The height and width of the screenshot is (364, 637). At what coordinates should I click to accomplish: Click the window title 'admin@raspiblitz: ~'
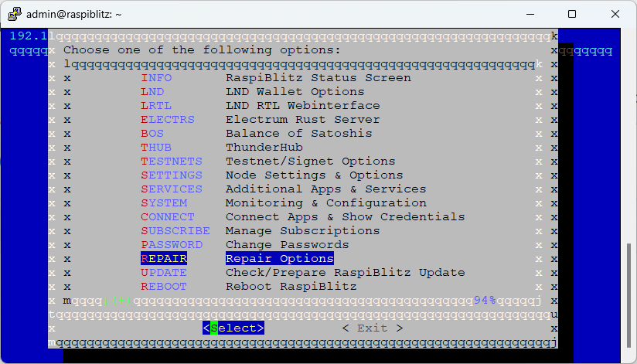pos(74,14)
